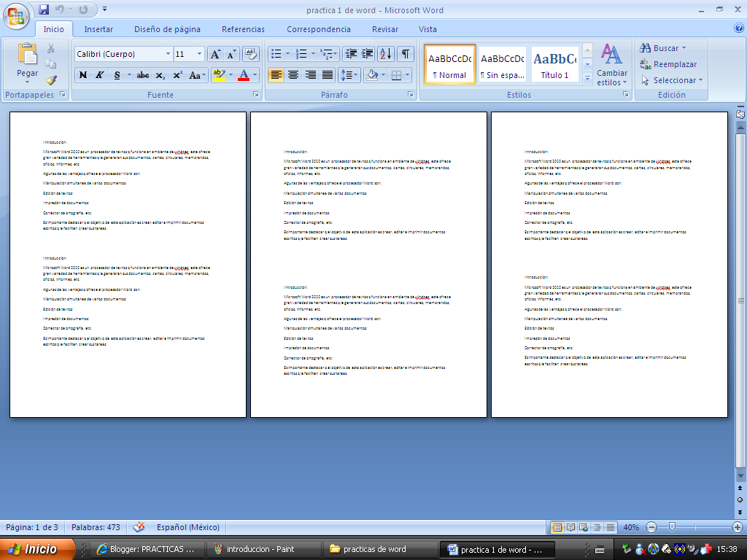Switch to the Revisar tab
Screen dimensions: 747x560
[385, 29]
